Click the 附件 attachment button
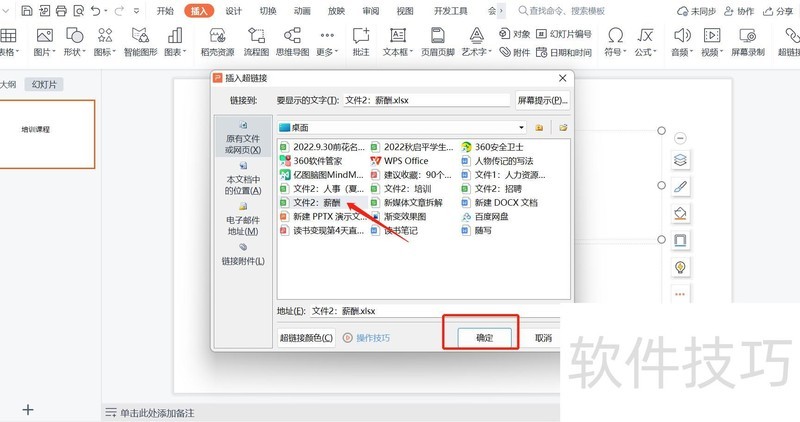Image resolution: width=800 pixels, height=422 pixels. click(x=514, y=52)
